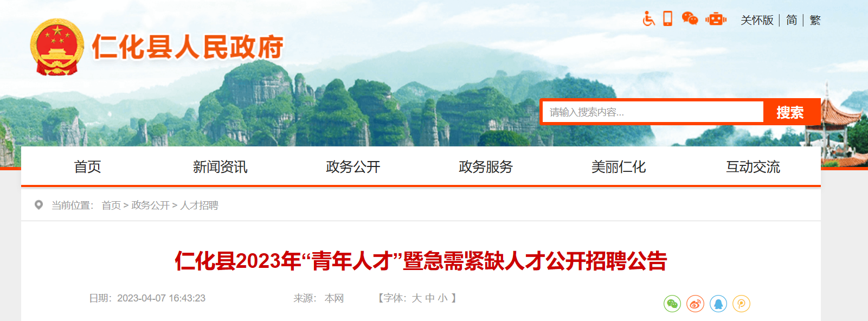Set font size to 大
This screenshot has height=321, width=868.
416,298
